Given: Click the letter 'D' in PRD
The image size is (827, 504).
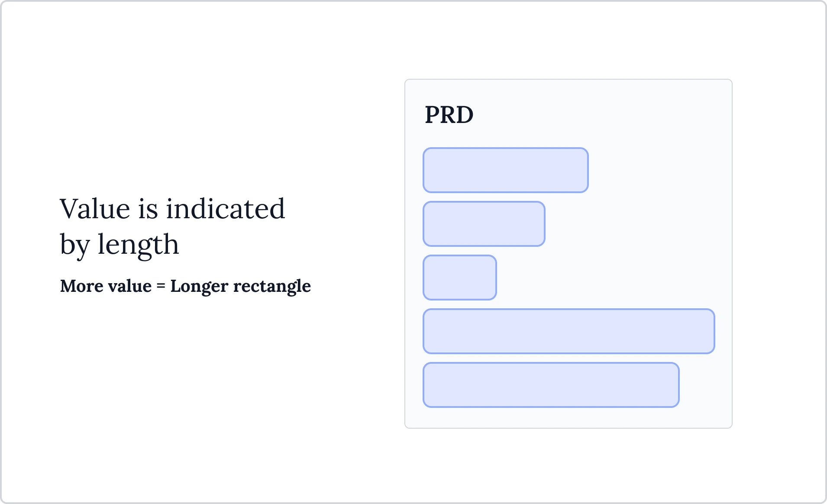Looking at the screenshot, I should (x=465, y=115).
